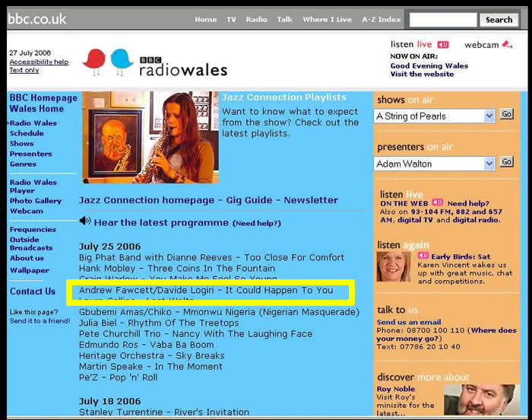The height and width of the screenshot is (420, 532).
Task: Open the Roy Noble link
Action: point(396,389)
